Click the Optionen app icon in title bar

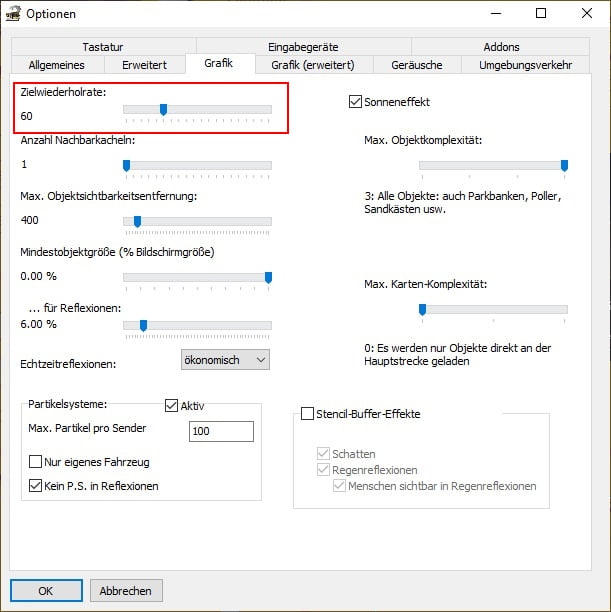pyautogui.click(x=14, y=14)
